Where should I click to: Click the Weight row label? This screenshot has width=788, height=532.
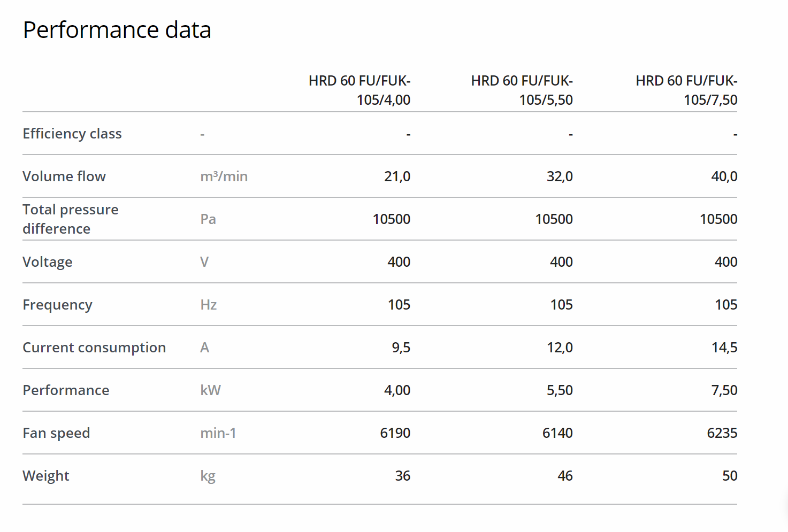point(46,476)
